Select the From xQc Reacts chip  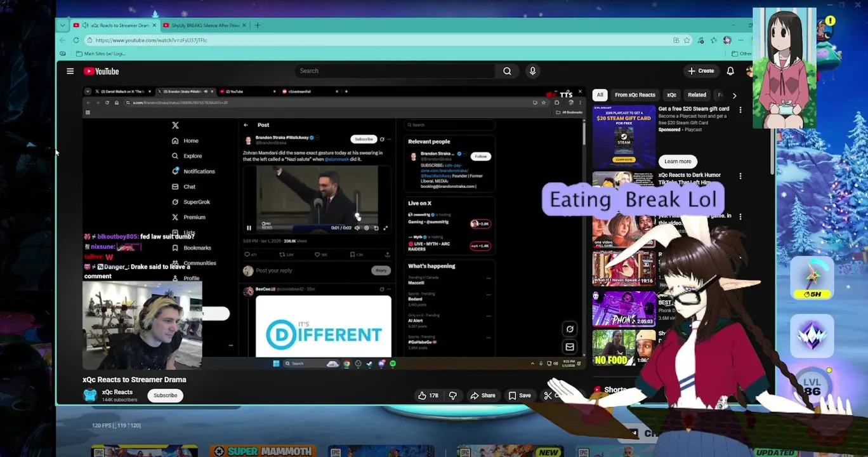click(635, 95)
